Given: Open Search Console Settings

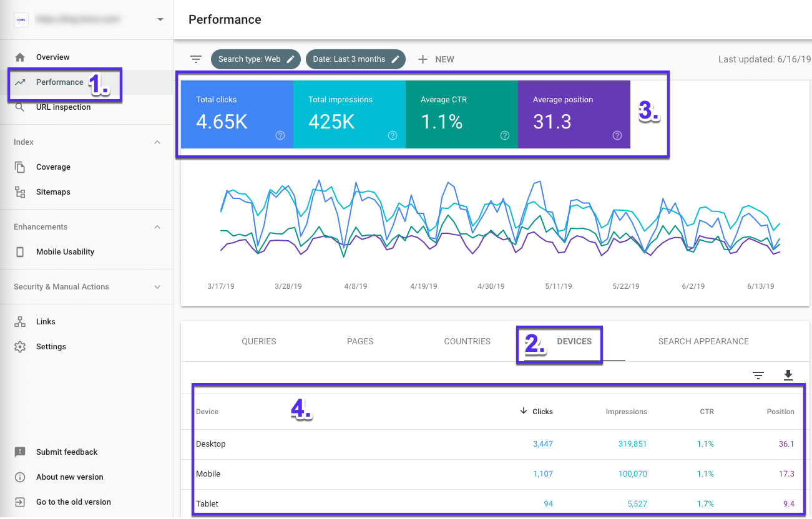Looking at the screenshot, I should (51, 346).
